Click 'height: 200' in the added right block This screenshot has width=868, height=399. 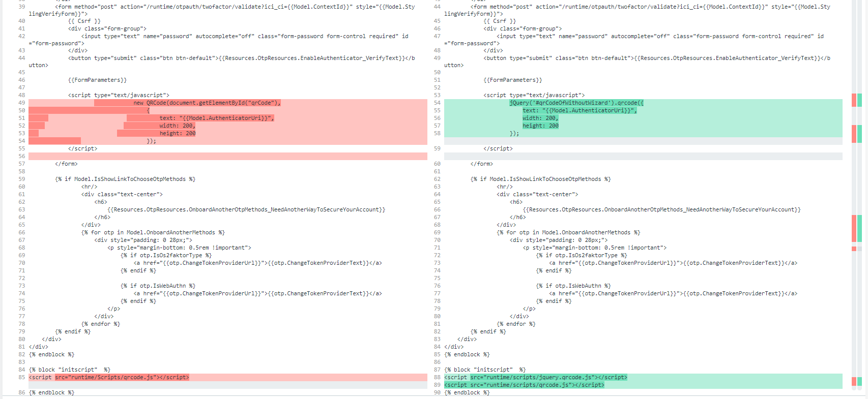point(540,126)
